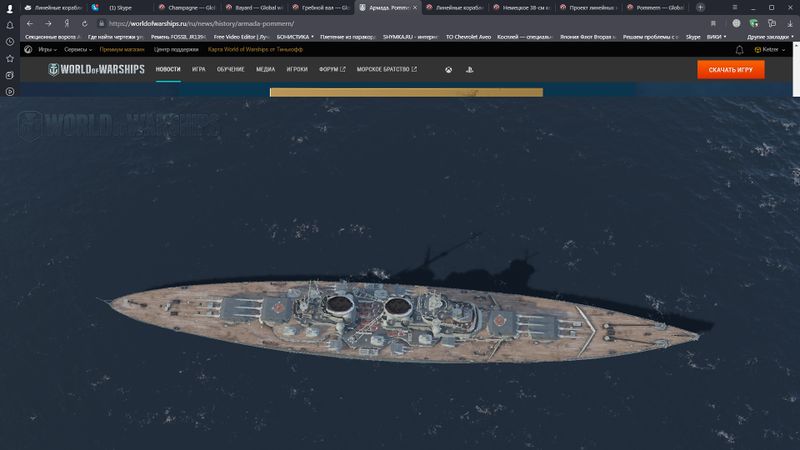This screenshot has width=800, height=450.
Task: Open the Ремень FOSSIL bookmark
Action: (x=179, y=37)
